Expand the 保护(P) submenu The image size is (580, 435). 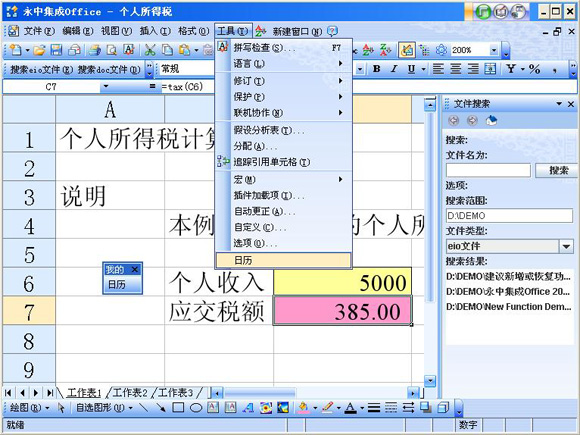click(283, 97)
